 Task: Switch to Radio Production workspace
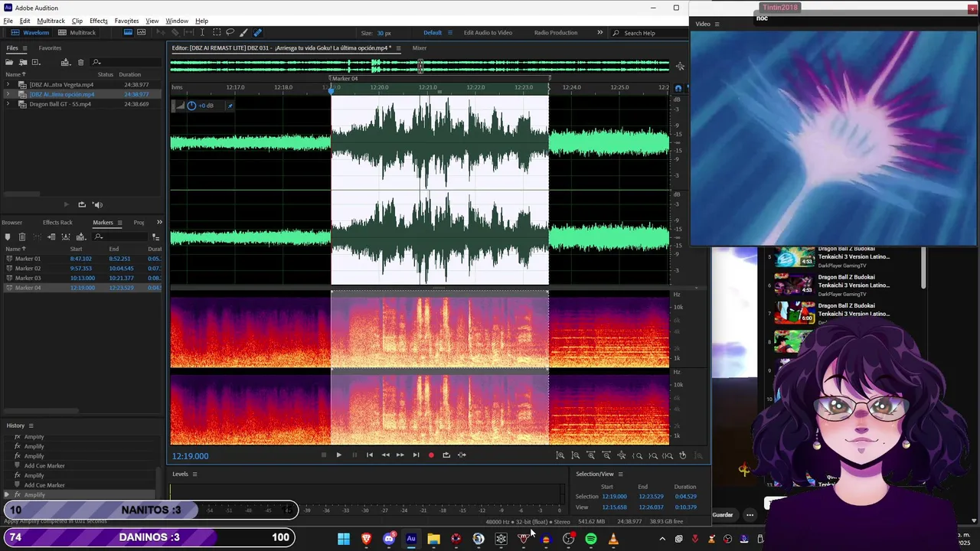[x=556, y=33]
